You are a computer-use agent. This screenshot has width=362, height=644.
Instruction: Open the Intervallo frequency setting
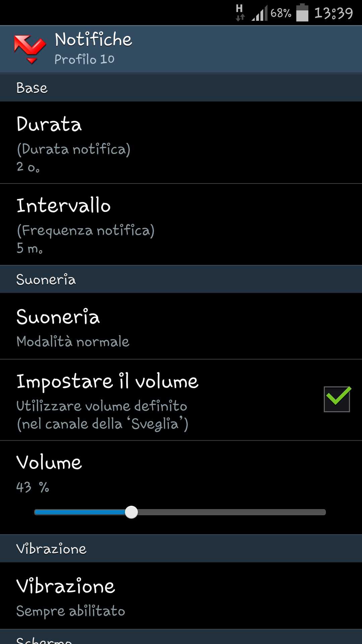pos(181,224)
